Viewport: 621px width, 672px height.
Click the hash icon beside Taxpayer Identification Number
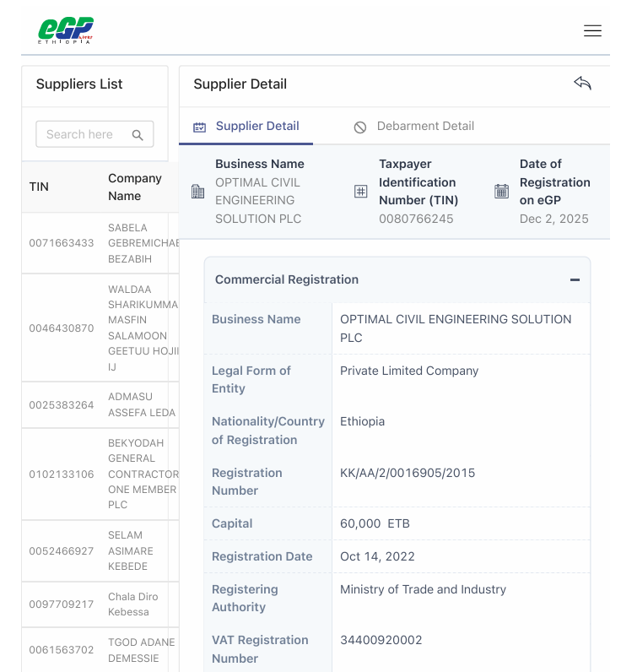pyautogui.click(x=360, y=191)
